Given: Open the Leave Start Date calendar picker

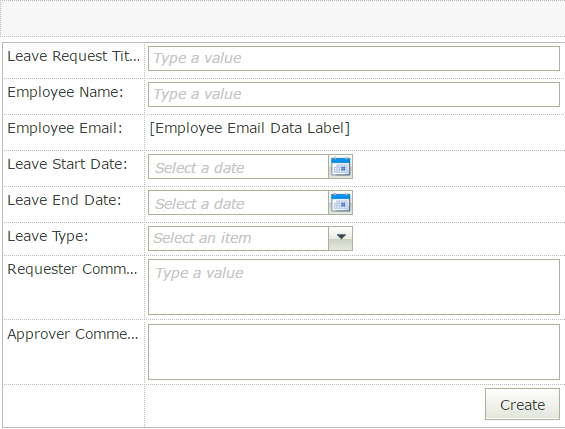Looking at the screenshot, I should (341, 167).
